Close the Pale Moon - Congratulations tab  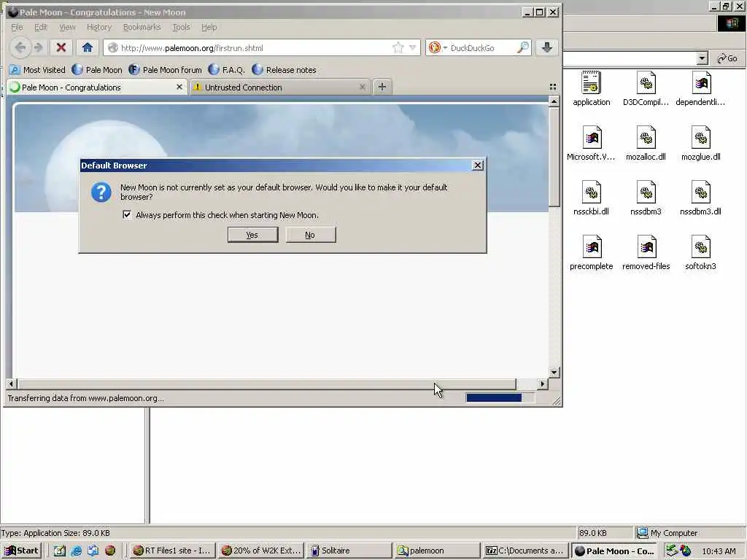point(179,87)
